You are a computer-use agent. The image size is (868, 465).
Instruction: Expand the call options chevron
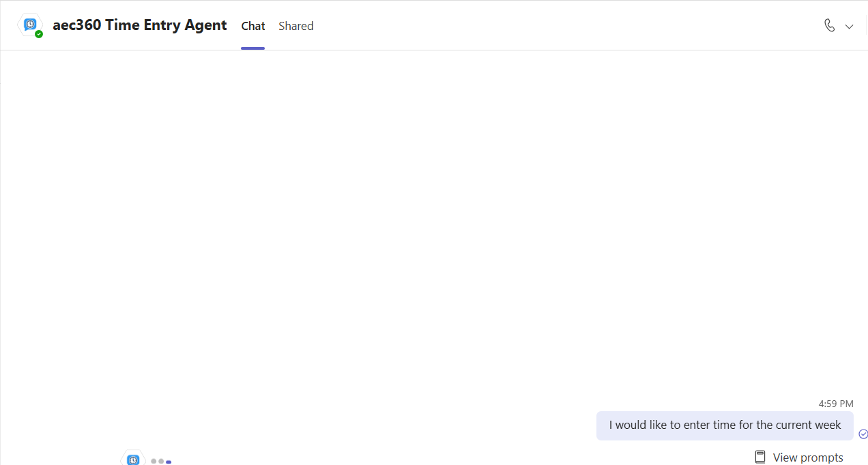(x=849, y=27)
